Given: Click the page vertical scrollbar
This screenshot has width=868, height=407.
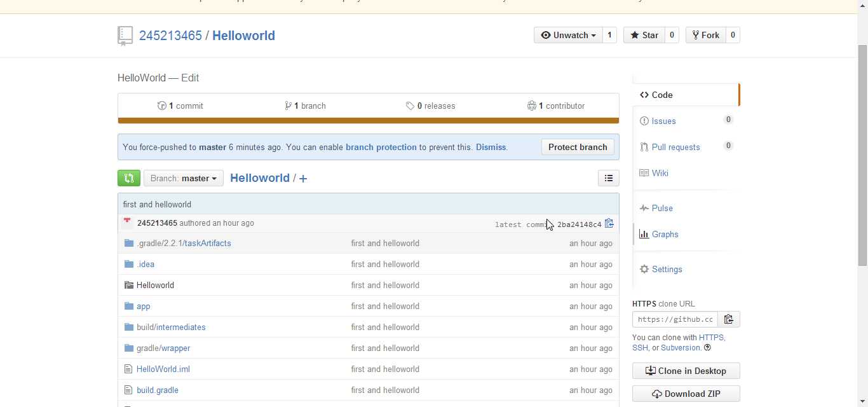Looking at the screenshot, I should (x=862, y=156).
